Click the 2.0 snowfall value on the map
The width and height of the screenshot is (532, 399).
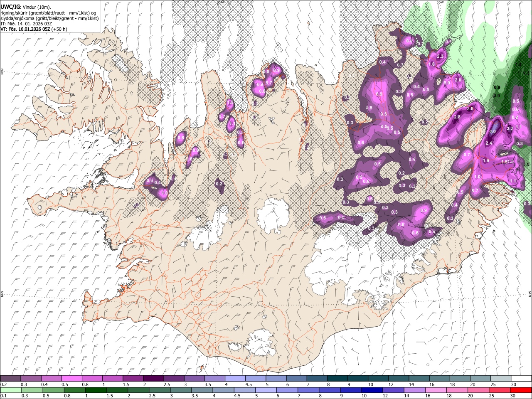coord(458,80)
